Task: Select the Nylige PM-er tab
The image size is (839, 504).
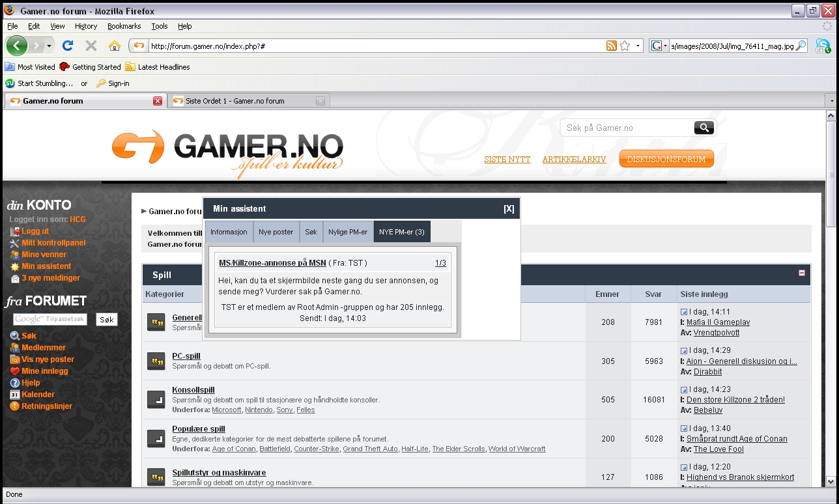Action: (348, 232)
